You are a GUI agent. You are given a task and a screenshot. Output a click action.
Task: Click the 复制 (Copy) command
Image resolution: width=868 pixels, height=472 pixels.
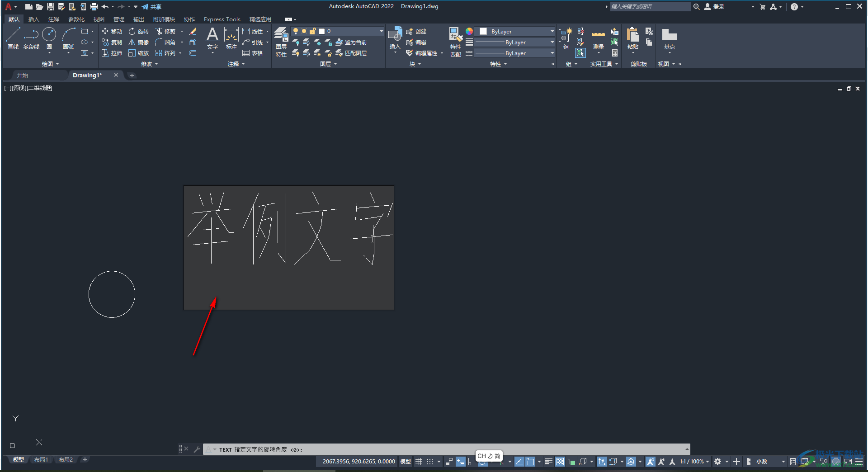click(x=112, y=42)
